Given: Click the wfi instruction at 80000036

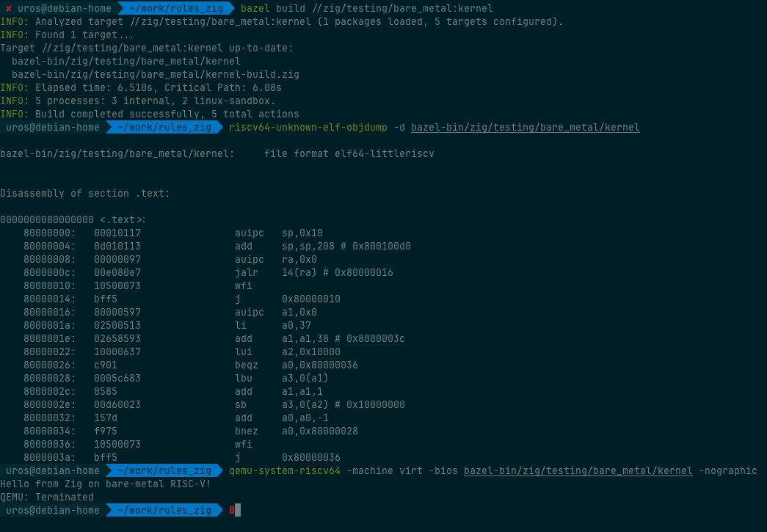Looking at the screenshot, I should point(243,444).
